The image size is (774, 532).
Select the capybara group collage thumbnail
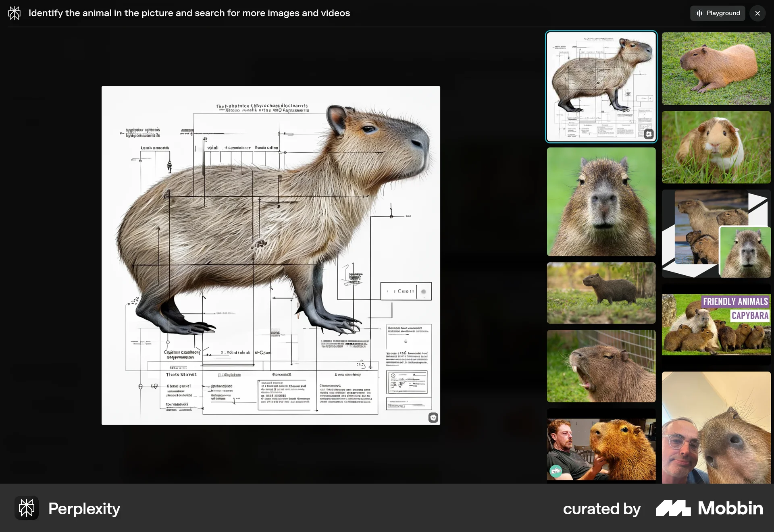tap(716, 233)
